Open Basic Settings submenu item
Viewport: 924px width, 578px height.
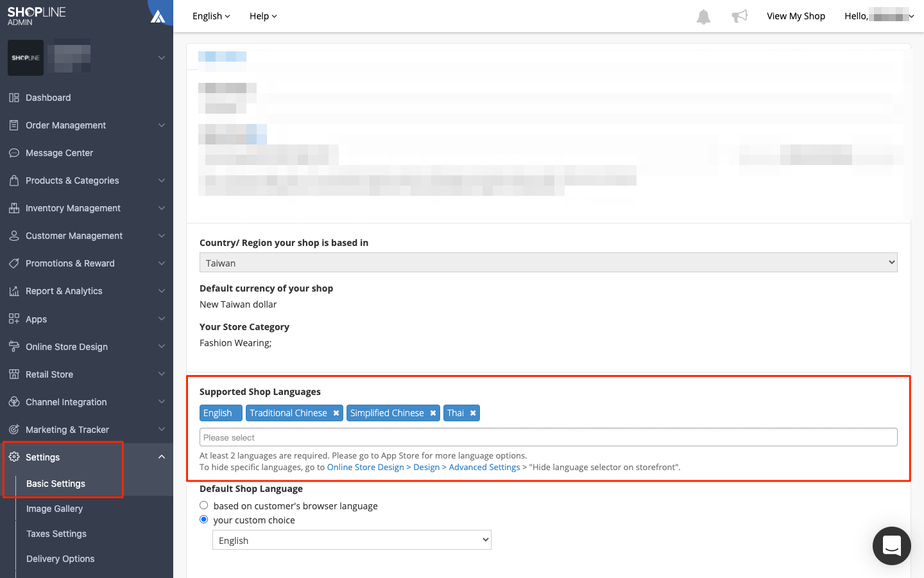coord(56,484)
